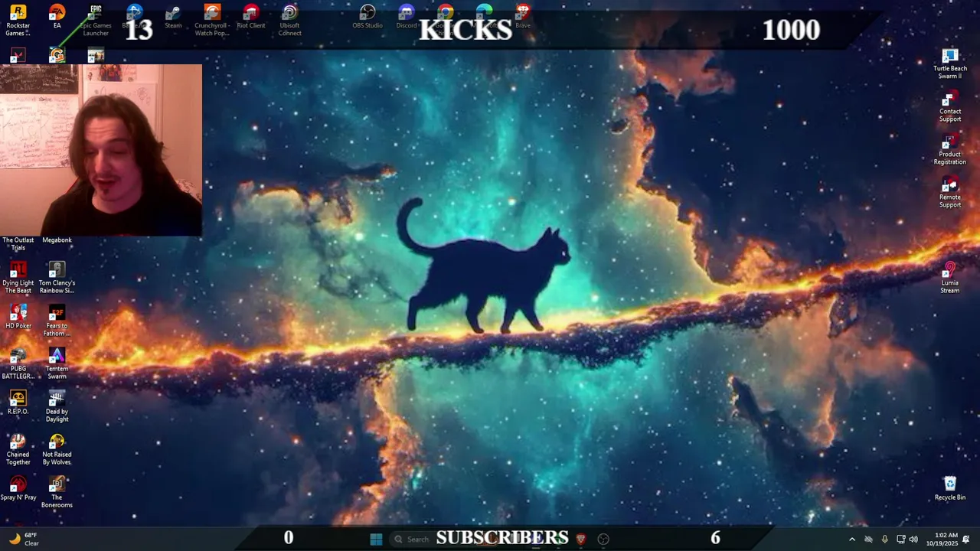980x551 pixels.
Task: Open Rockstar Games Launcher desktop icon
Action: [x=18, y=21]
